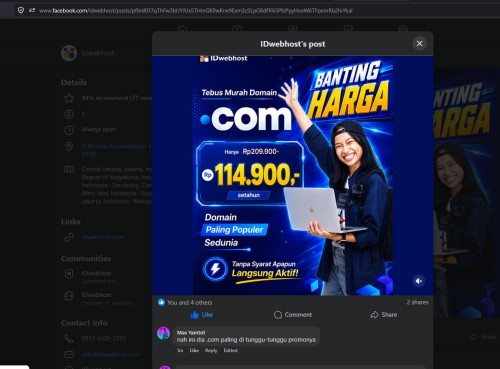Click the channel icon for IDwebhost channel
The image size is (500, 369).
(69, 296)
